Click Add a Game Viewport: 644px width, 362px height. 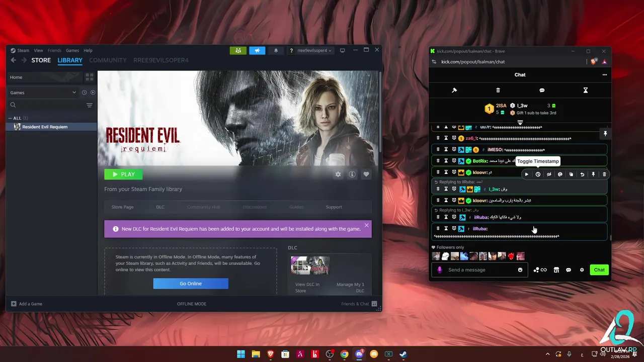click(26, 304)
